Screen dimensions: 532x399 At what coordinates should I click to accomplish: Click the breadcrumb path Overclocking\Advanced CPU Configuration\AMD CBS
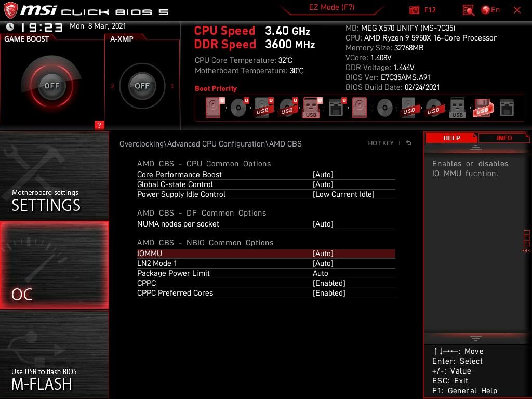pos(210,144)
